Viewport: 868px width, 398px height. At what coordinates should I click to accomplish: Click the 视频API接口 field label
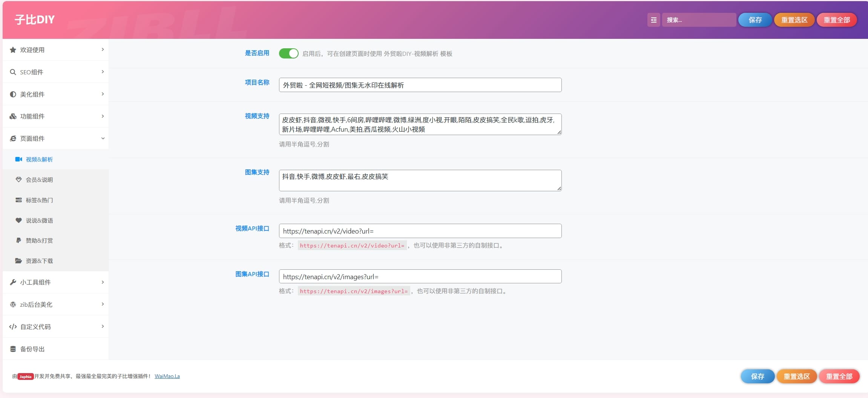tap(252, 228)
